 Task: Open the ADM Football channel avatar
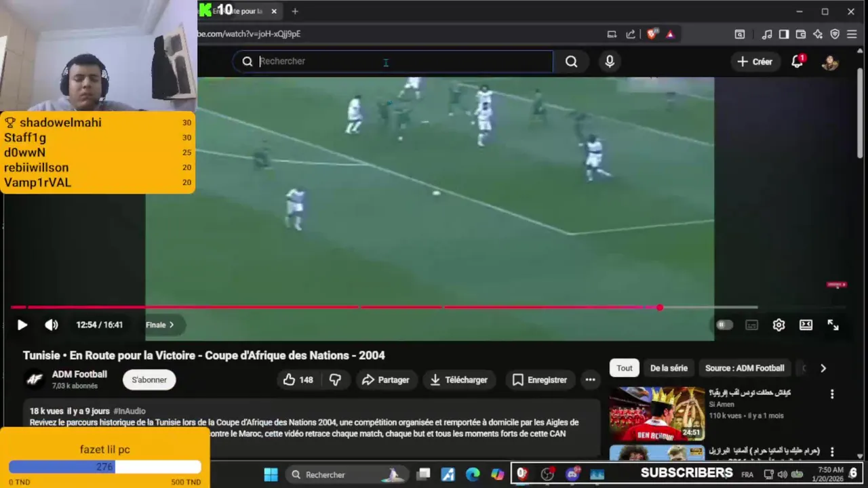[35, 380]
